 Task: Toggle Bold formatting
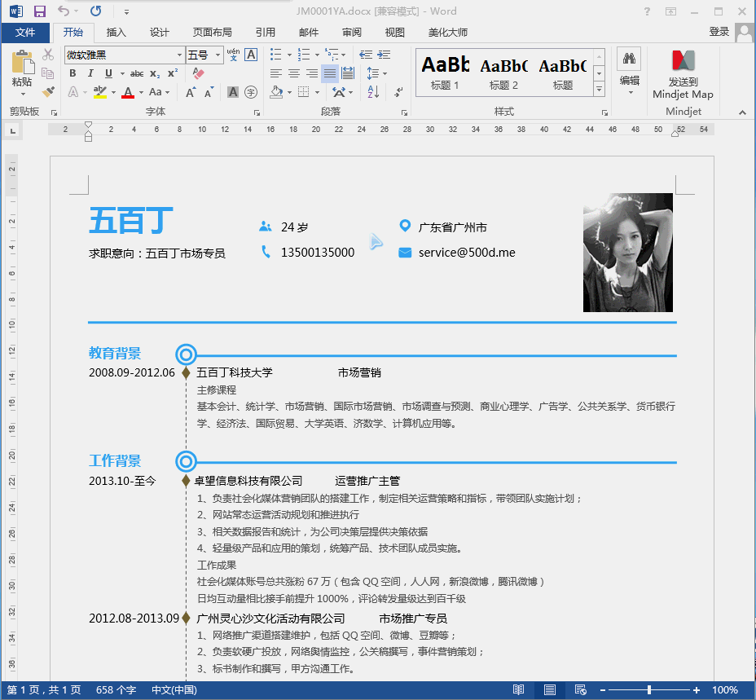[73, 73]
